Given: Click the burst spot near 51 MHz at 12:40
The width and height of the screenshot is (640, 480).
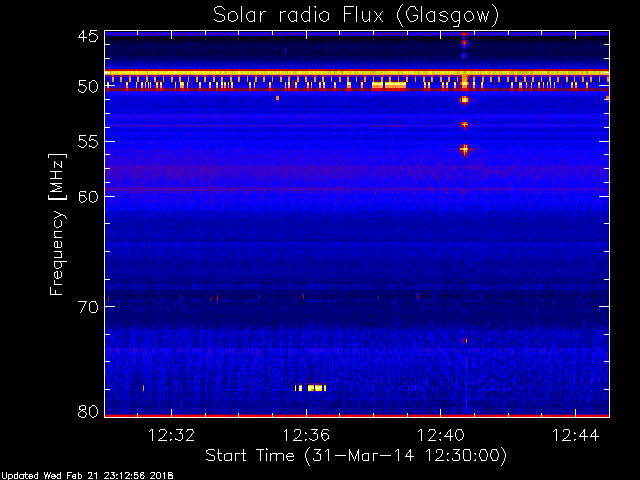Looking at the screenshot, I should (x=464, y=100).
